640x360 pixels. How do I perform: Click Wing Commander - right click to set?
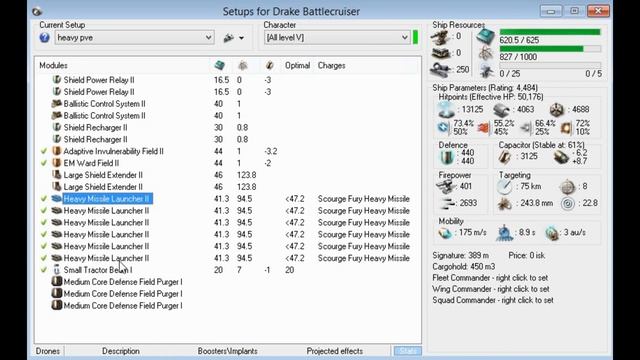(x=491, y=289)
